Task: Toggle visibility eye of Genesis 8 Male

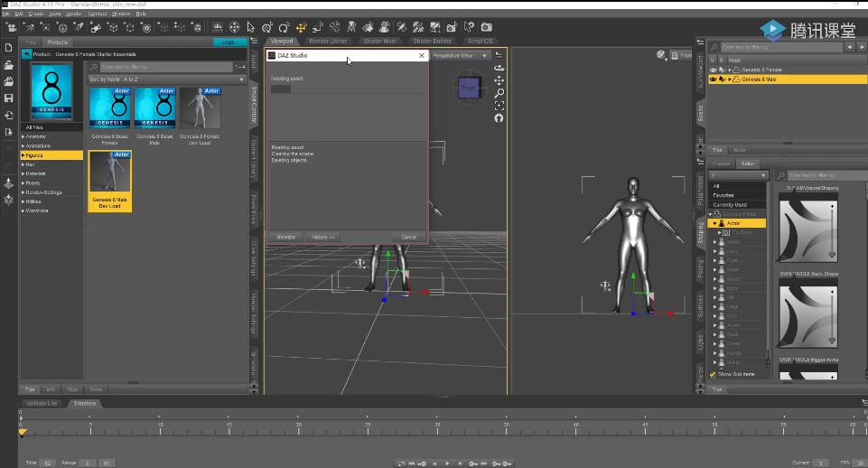Action: pyautogui.click(x=713, y=80)
